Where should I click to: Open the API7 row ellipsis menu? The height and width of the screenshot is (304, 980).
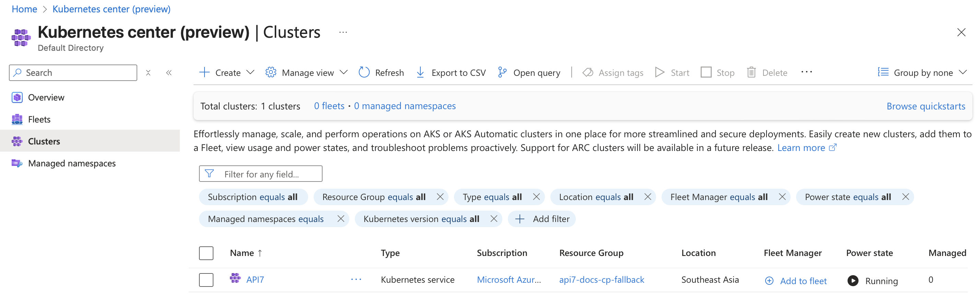356,280
